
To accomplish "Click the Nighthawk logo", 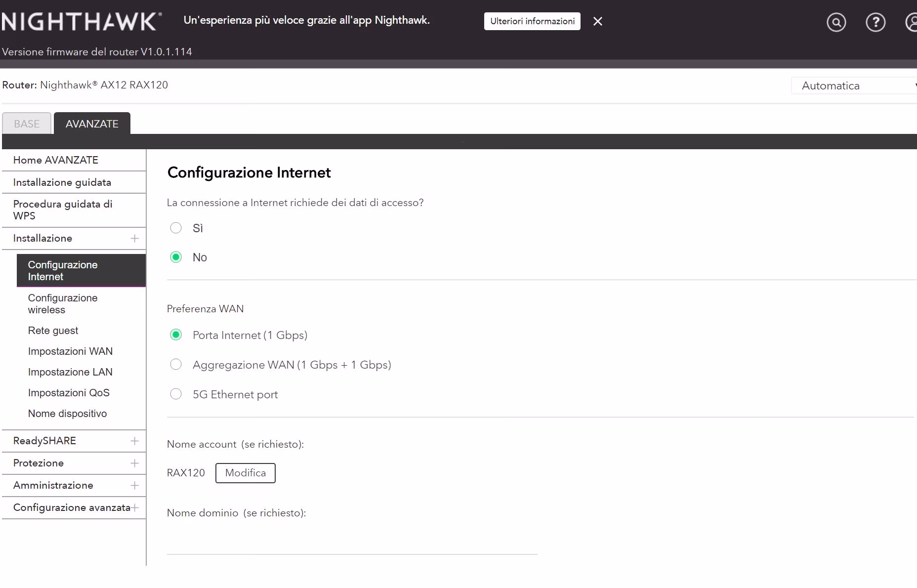I will [x=82, y=22].
